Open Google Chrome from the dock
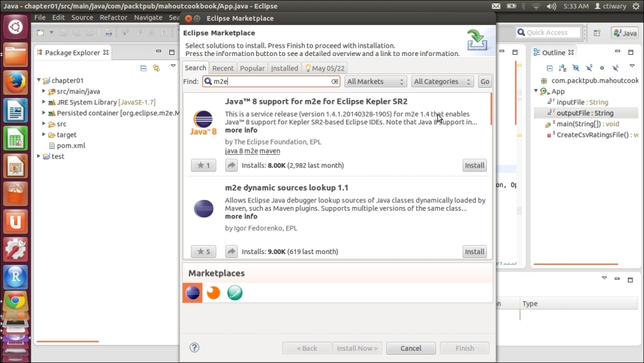Image resolution: width=644 pixels, height=363 pixels. click(15, 301)
